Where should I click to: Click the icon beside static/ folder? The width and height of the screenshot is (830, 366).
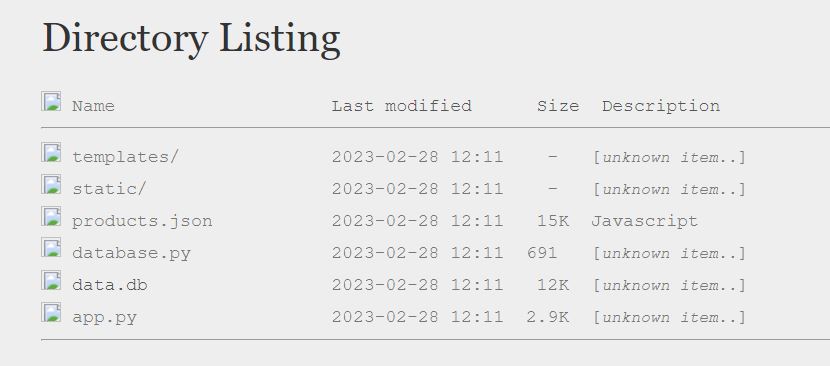pyautogui.click(x=51, y=184)
